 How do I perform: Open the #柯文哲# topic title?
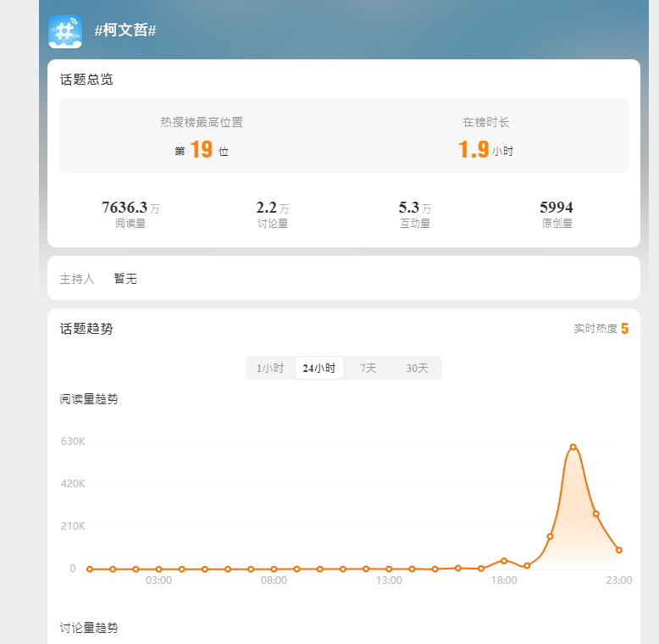[125, 31]
